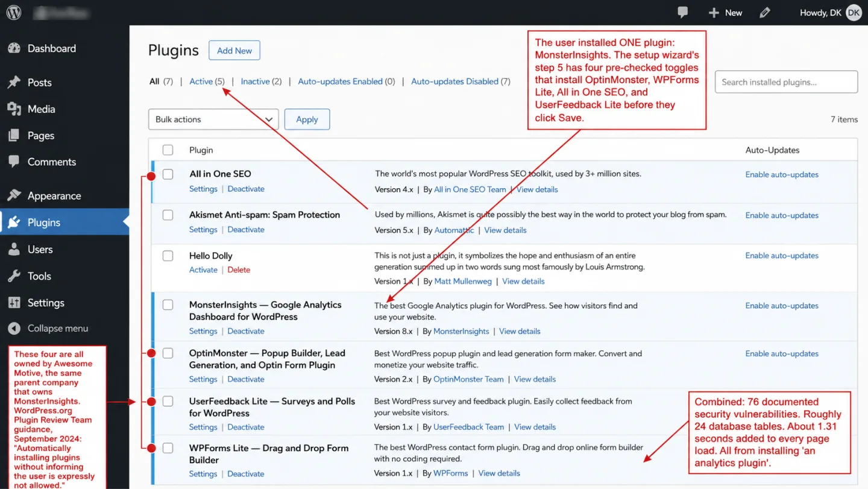The width and height of the screenshot is (868, 489).
Task: Open the Matt Mullenweg author link
Action: (463, 282)
